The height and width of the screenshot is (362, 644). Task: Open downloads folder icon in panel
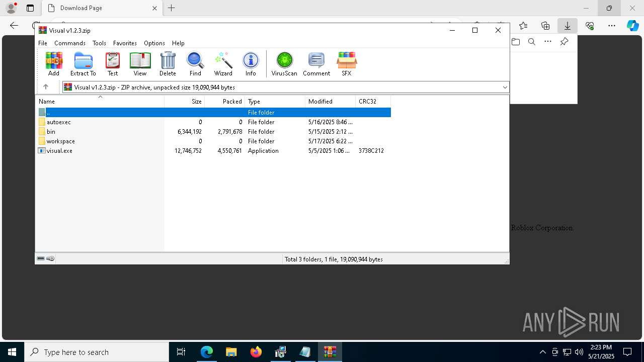[516, 42]
